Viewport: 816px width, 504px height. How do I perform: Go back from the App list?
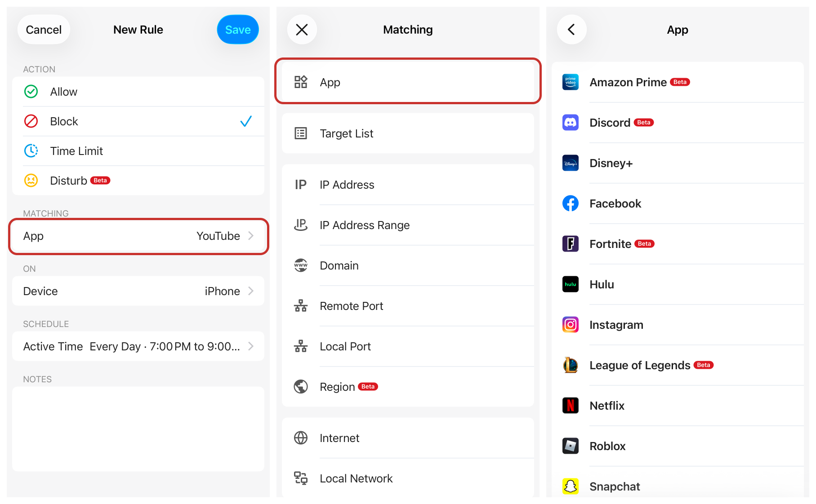click(x=571, y=30)
